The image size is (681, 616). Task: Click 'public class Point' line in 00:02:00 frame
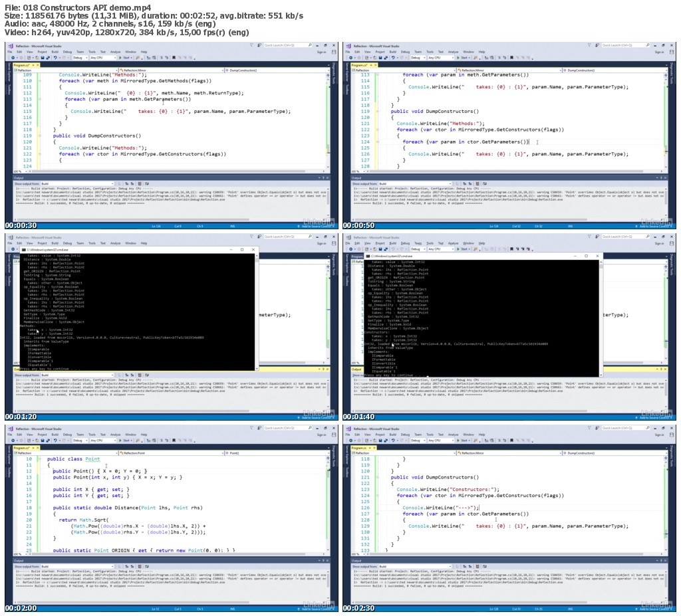click(73, 459)
